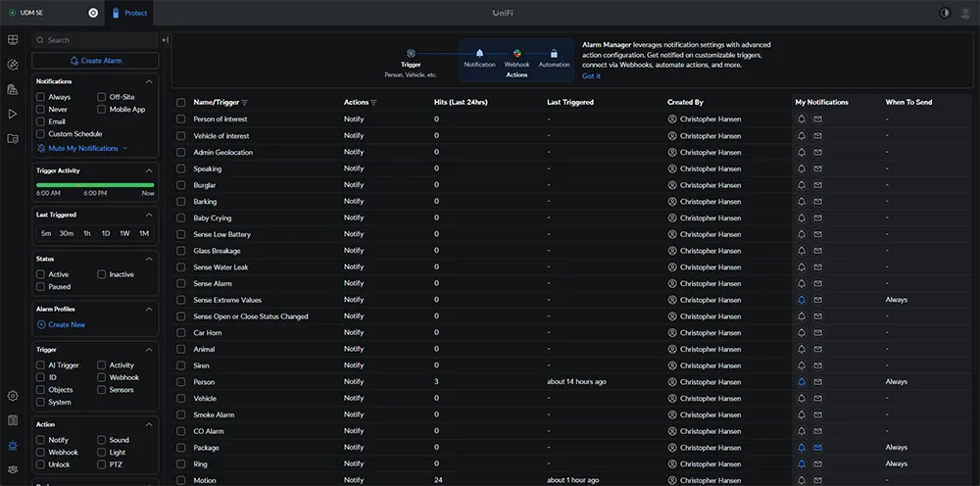Select the 1W last triggered filter
The height and width of the screenshot is (486, 980).
124,233
